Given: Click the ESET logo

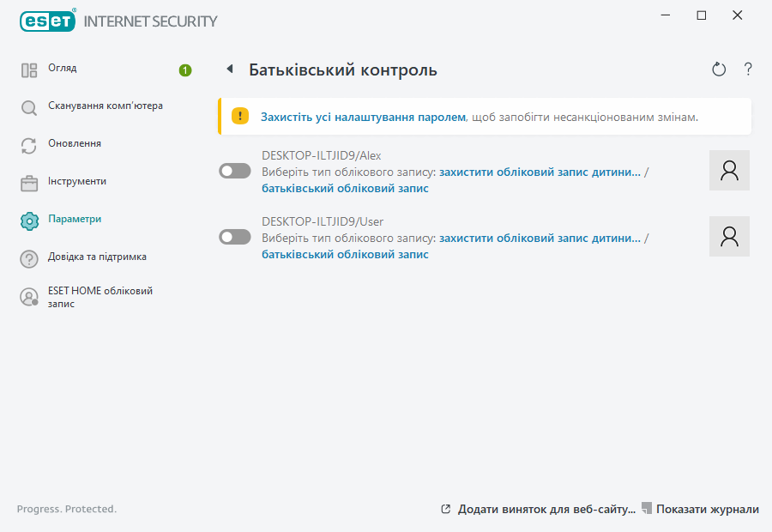Looking at the screenshot, I should [x=48, y=21].
